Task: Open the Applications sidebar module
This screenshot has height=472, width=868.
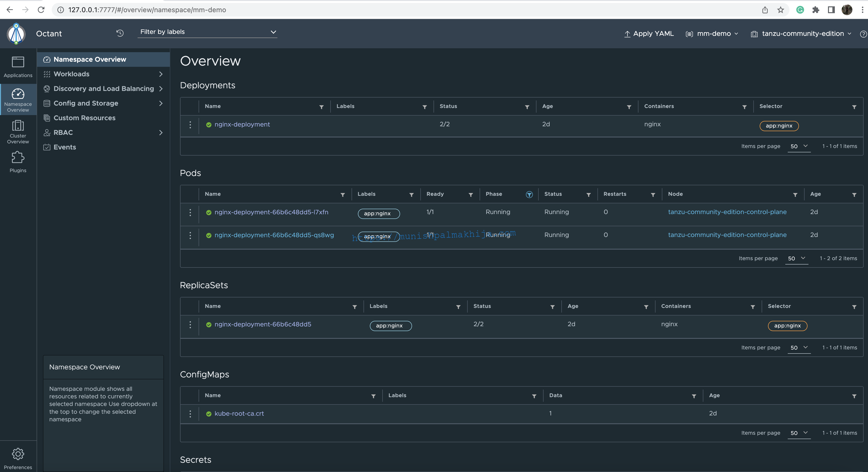Action: tap(18, 67)
